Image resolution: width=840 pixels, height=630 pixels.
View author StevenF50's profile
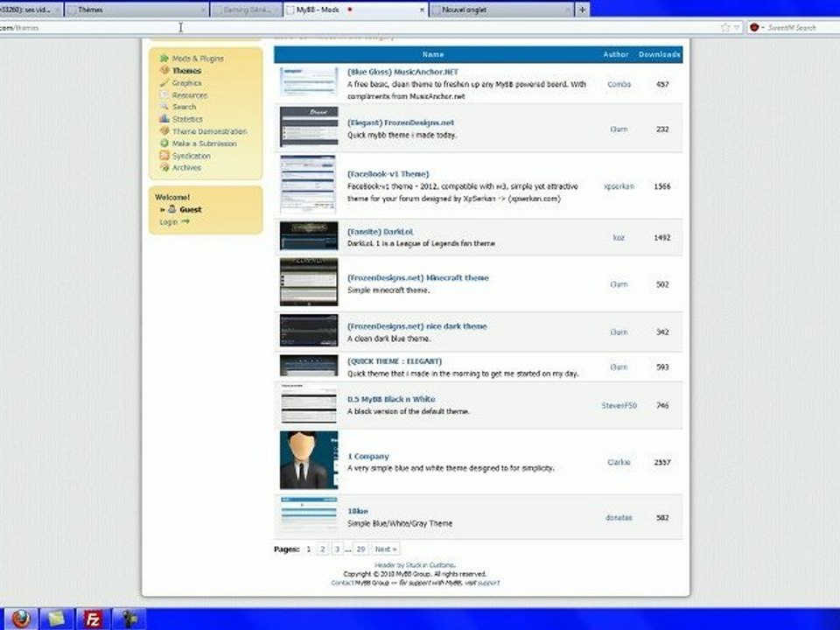(x=619, y=405)
